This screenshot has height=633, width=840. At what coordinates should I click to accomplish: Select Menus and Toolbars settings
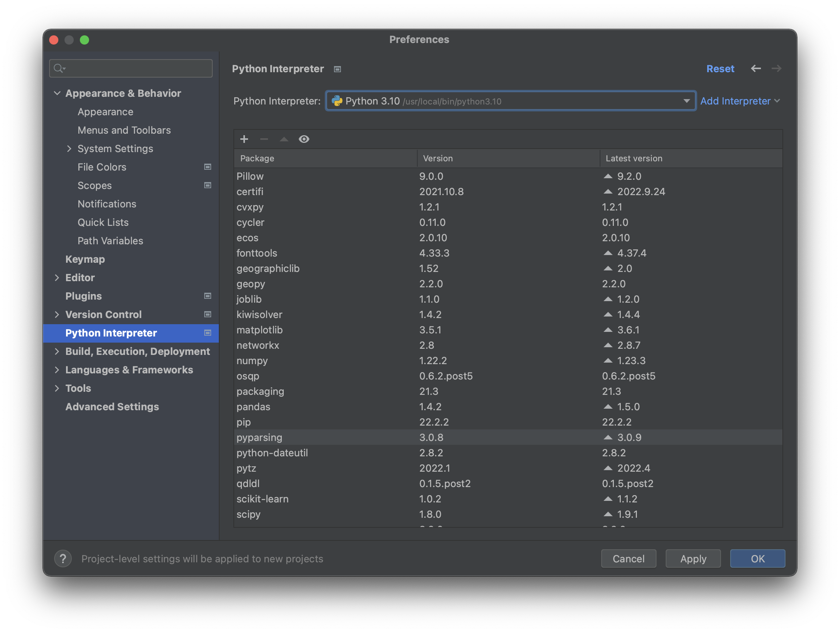click(124, 130)
